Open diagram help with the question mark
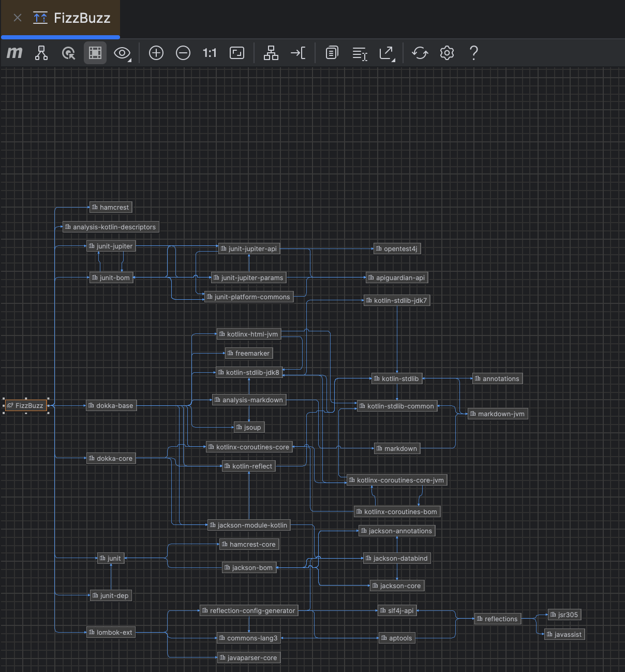The image size is (625, 672). point(473,52)
